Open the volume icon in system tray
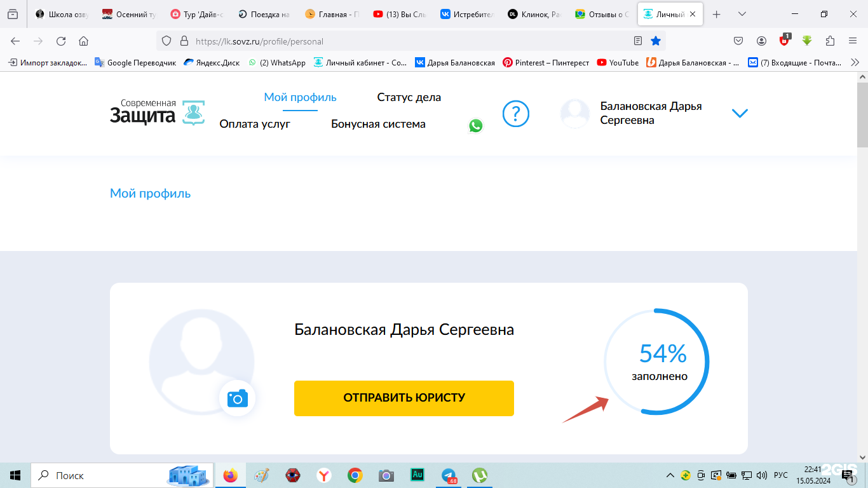868x488 pixels. 761,475
